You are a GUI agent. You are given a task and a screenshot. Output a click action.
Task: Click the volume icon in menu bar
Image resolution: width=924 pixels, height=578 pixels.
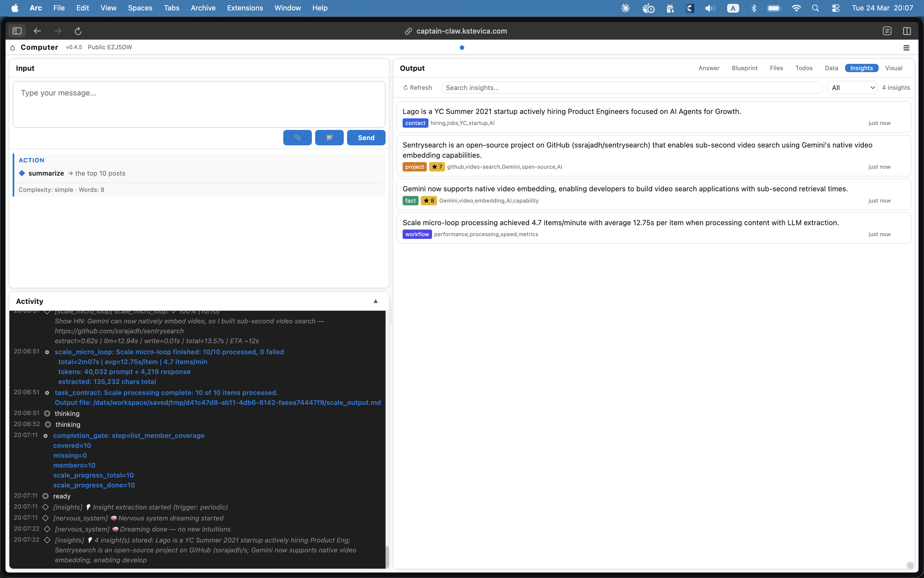710,8
